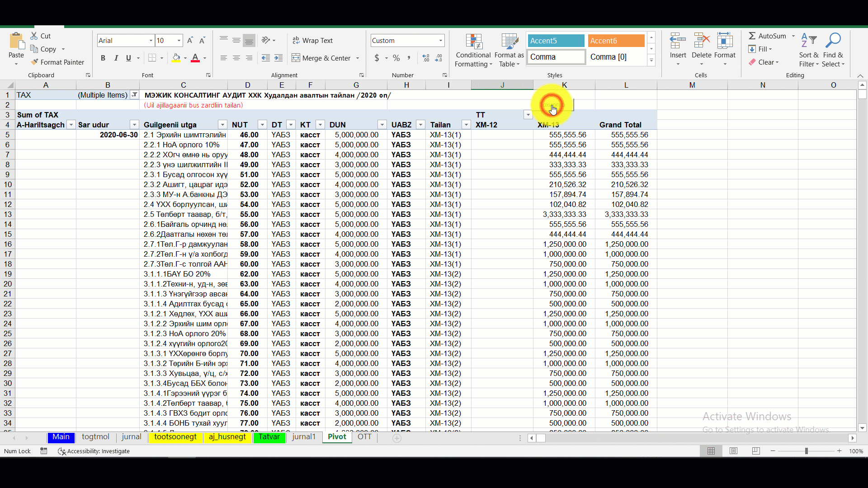The width and height of the screenshot is (868, 488).
Task: Click the Accent5 blue style swatch
Action: 556,41
